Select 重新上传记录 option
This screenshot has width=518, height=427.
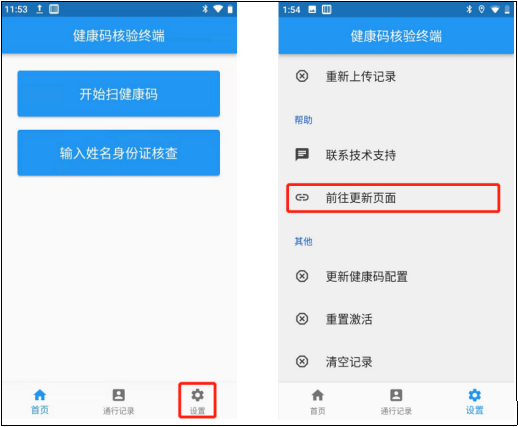(x=361, y=77)
